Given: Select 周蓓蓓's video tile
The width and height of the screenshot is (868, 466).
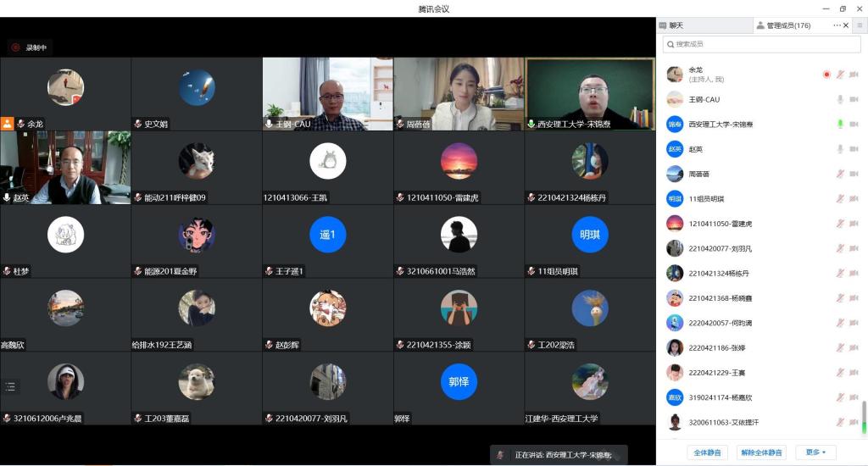Looking at the screenshot, I should click(459, 93).
